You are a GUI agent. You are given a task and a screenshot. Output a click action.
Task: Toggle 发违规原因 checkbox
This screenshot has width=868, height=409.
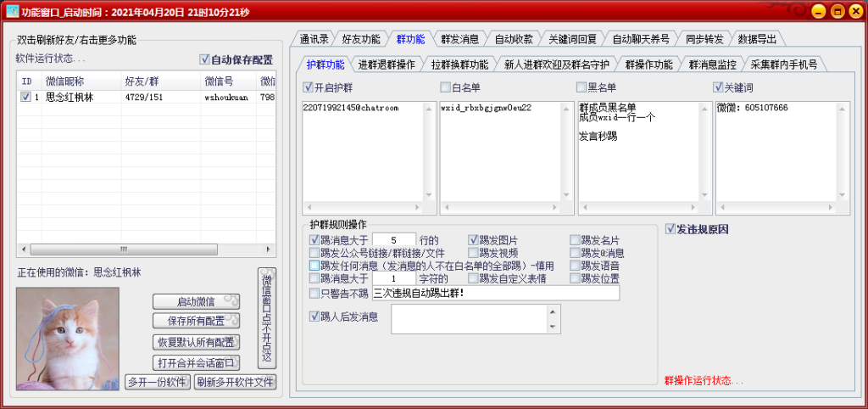(x=670, y=229)
